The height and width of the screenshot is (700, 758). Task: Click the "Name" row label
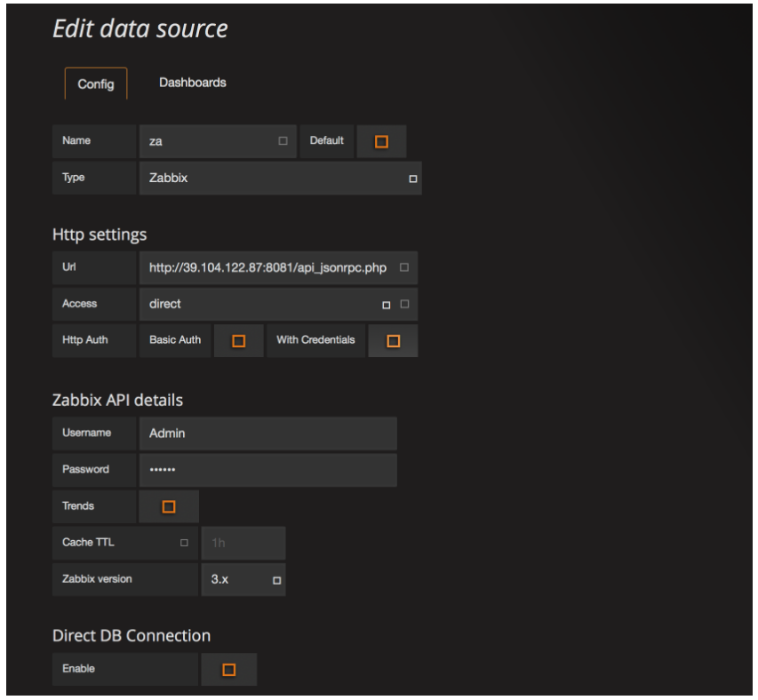76,140
